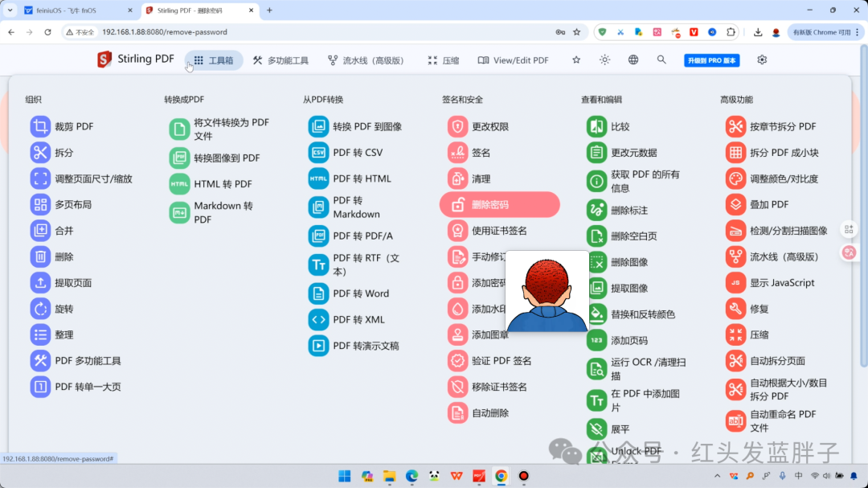Open the language globe dropdown
The width and height of the screenshot is (868, 488).
633,60
